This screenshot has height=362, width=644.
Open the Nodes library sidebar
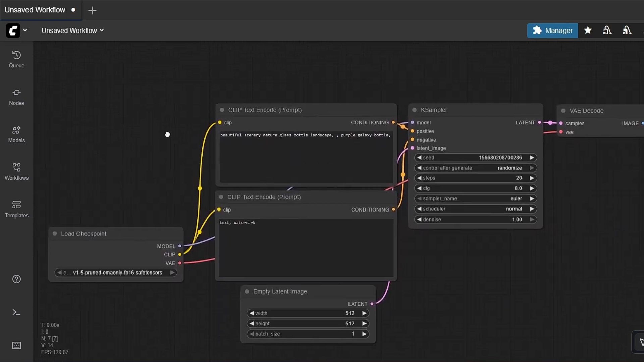tap(16, 97)
